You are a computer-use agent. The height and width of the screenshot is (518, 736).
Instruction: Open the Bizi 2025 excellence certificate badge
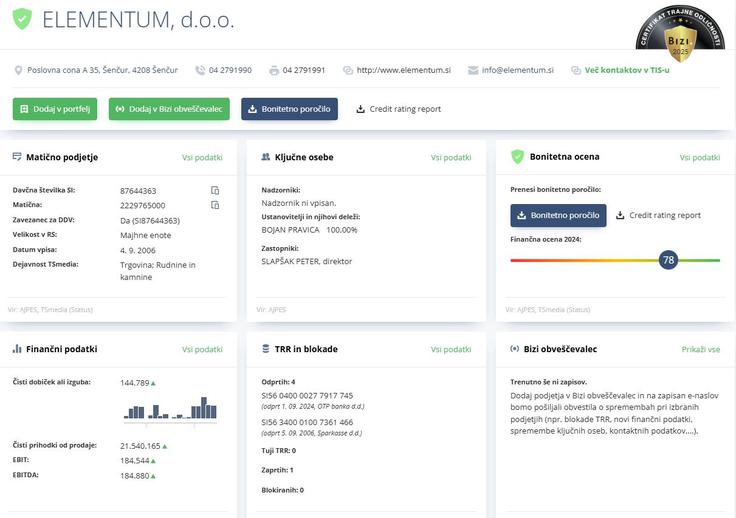(680, 34)
